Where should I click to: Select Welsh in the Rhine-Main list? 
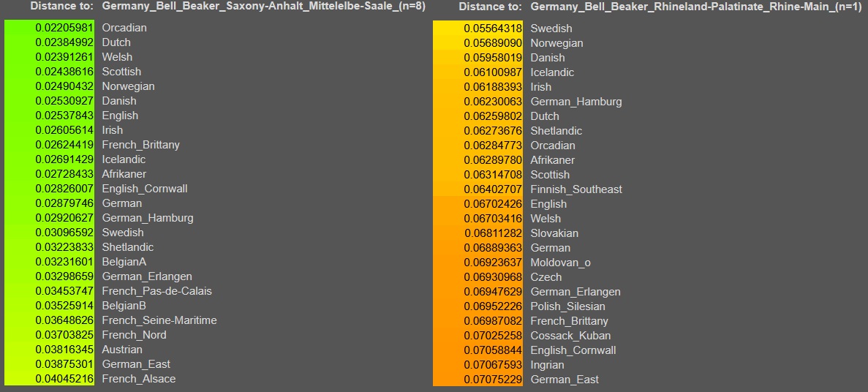(546, 219)
